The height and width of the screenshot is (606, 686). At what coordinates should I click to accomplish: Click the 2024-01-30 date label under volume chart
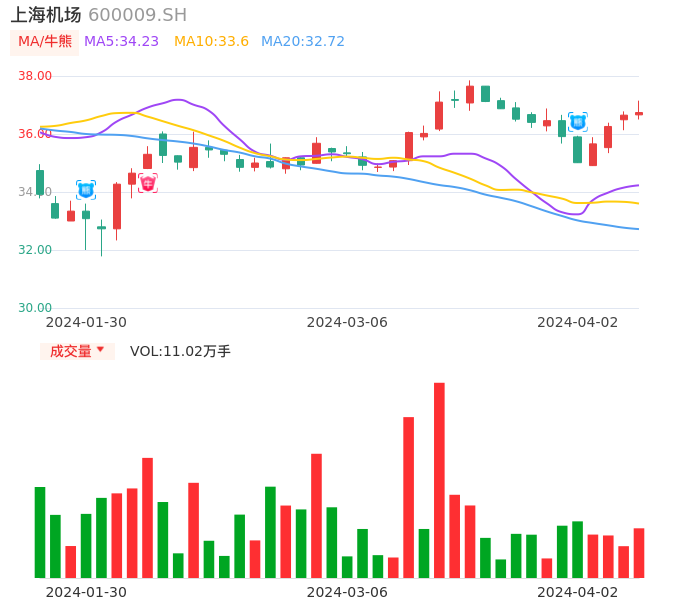pyautogui.click(x=86, y=592)
